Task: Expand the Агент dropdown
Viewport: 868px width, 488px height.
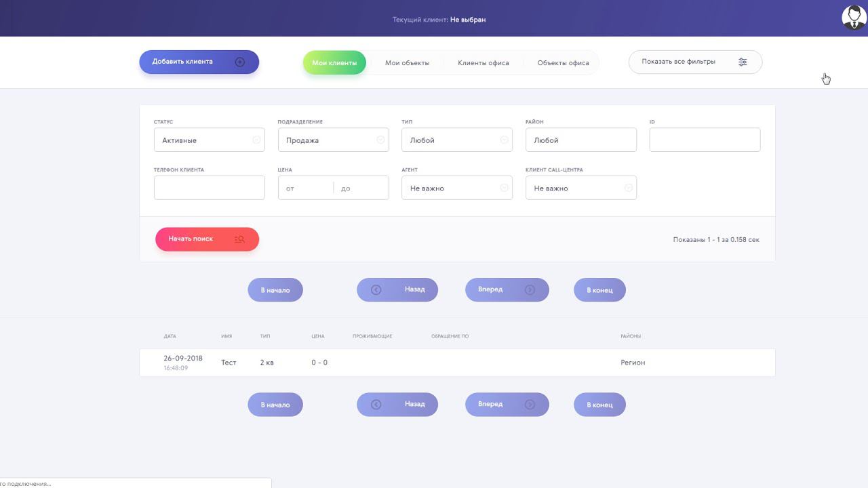Action: [457, 188]
